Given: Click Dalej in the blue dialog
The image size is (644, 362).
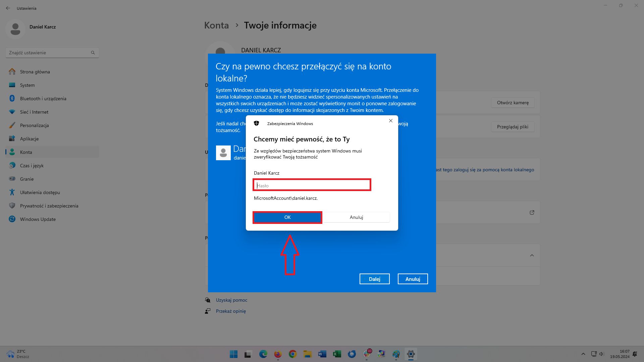Looking at the screenshot, I should click(x=374, y=279).
